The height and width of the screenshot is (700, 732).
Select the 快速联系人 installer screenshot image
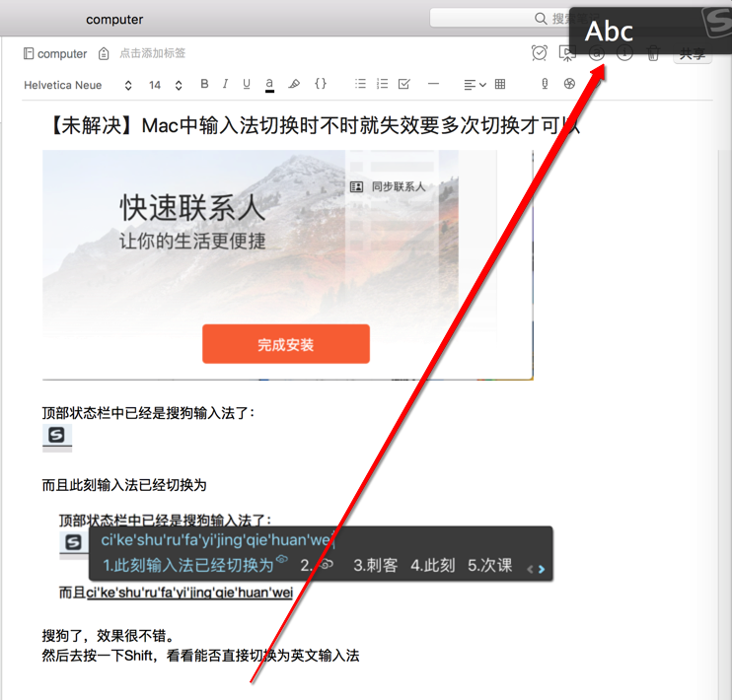[x=288, y=265]
